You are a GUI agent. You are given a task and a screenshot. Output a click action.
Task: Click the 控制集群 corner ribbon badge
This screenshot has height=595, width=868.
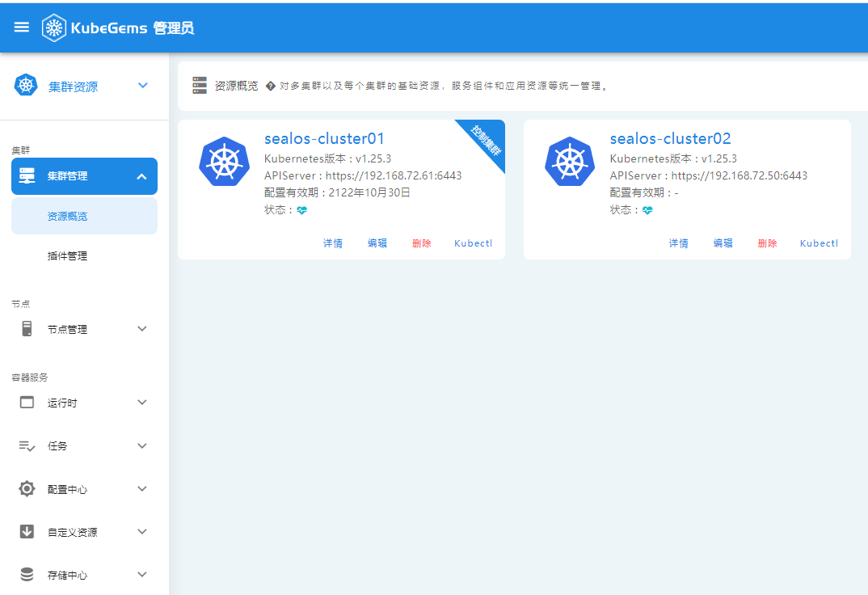point(486,141)
